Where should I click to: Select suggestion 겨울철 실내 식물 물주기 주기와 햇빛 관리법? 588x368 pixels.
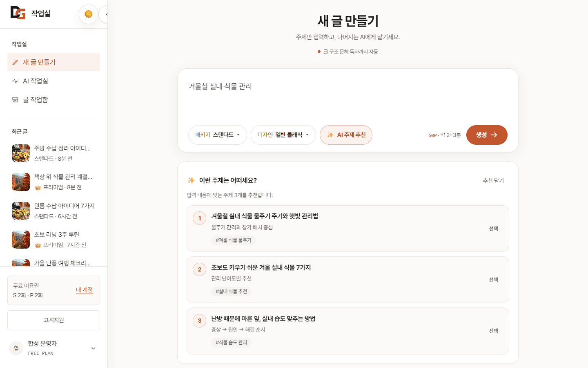point(348,229)
